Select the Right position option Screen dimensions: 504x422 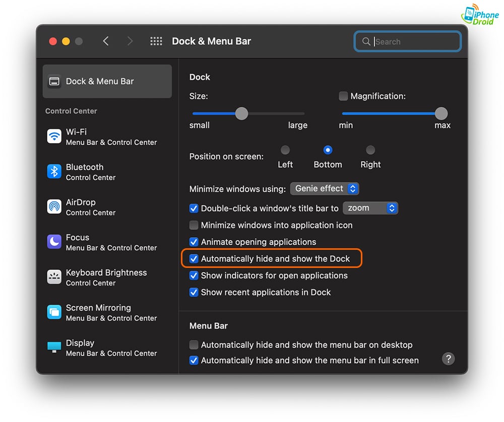click(x=370, y=150)
